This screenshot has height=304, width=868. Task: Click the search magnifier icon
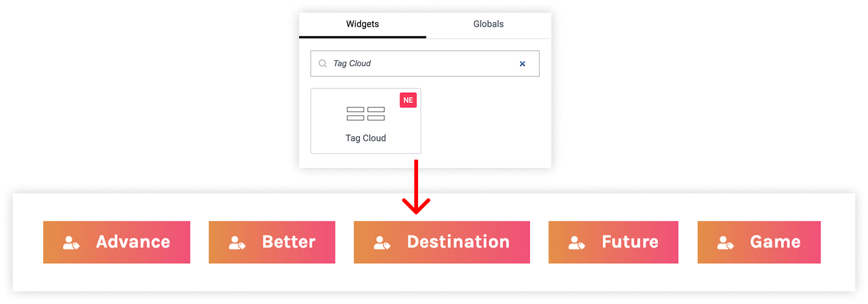[x=323, y=64]
